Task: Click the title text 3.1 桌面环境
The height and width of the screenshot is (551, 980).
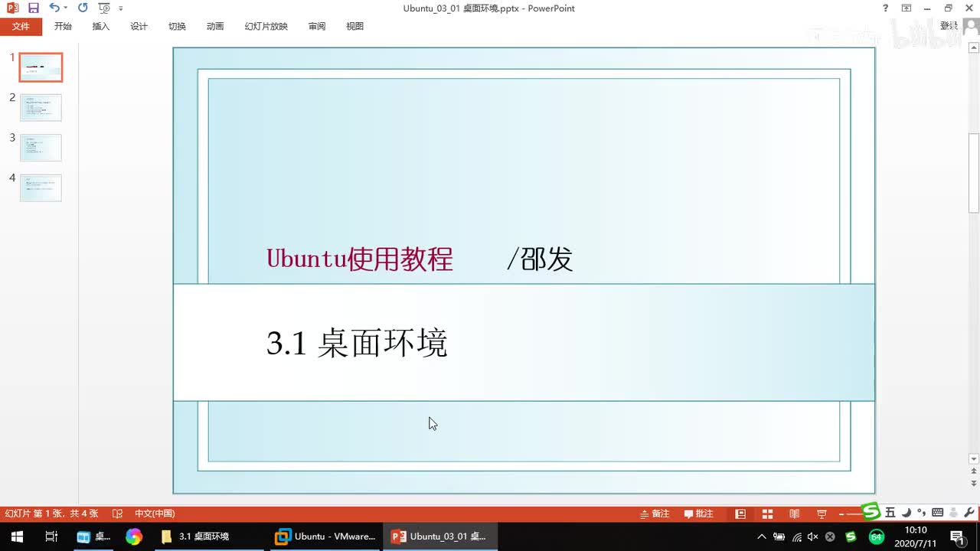Action: pyautogui.click(x=357, y=343)
